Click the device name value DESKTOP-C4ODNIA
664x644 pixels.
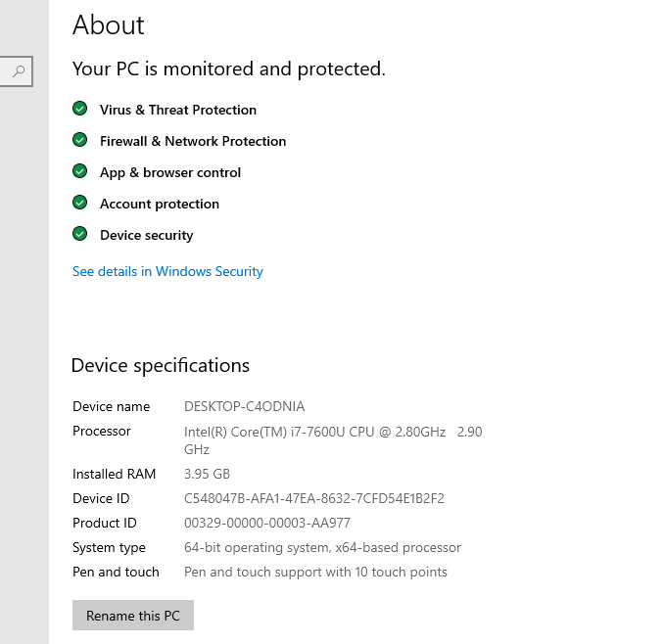pos(244,406)
